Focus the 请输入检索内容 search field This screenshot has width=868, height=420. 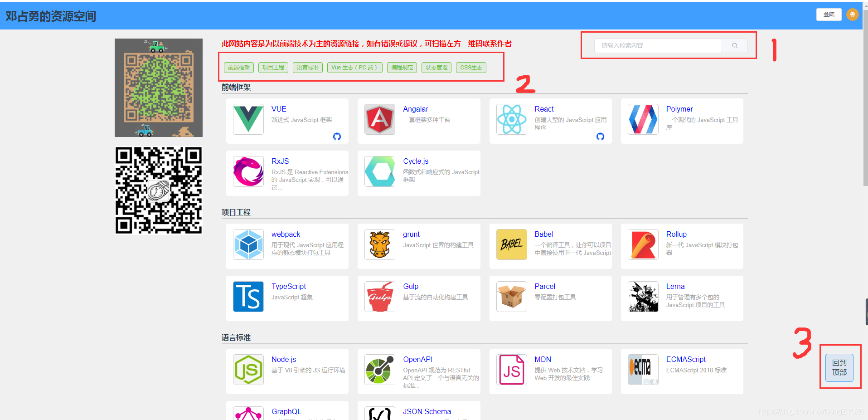point(658,45)
